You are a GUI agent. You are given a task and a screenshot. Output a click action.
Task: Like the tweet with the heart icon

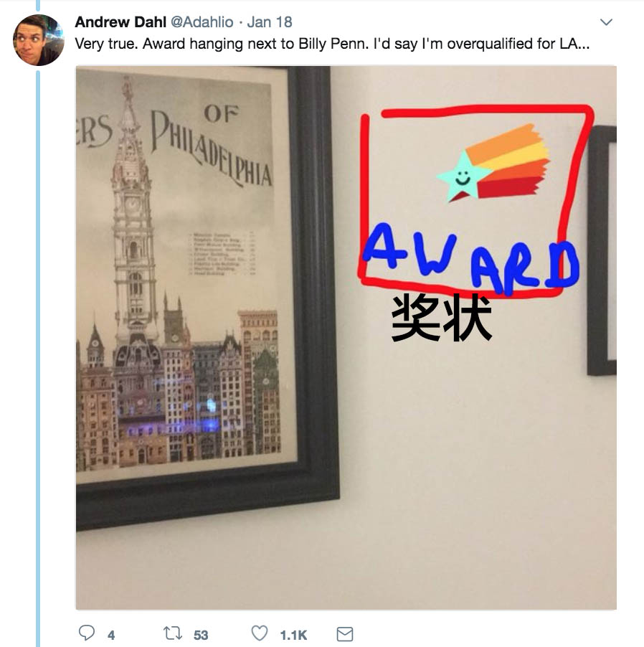pyautogui.click(x=260, y=633)
